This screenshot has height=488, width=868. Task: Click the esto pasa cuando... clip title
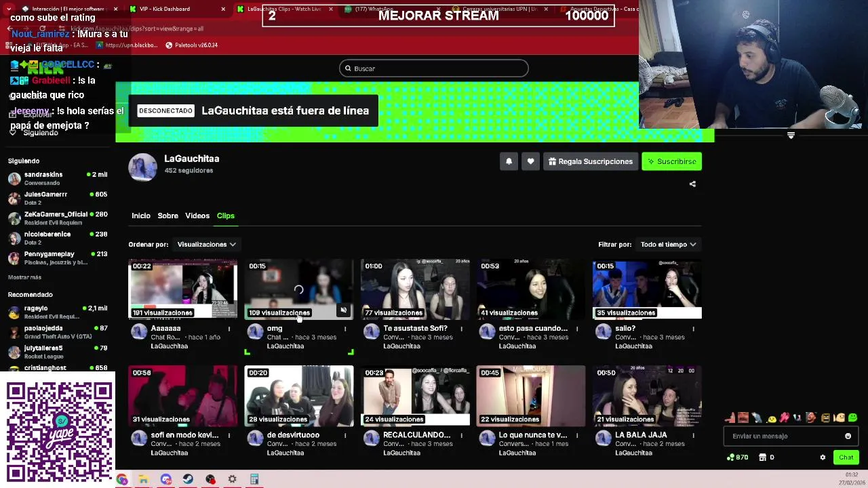pos(533,328)
